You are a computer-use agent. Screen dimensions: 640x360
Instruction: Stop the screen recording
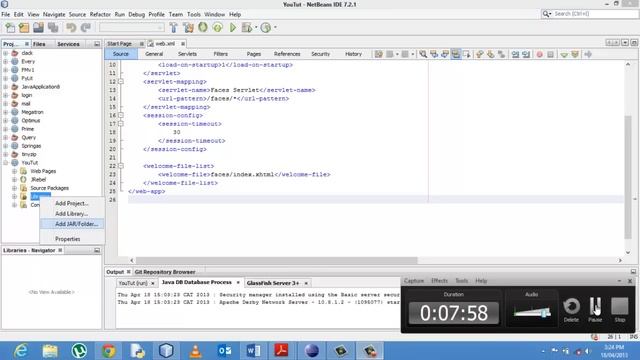[620, 310]
